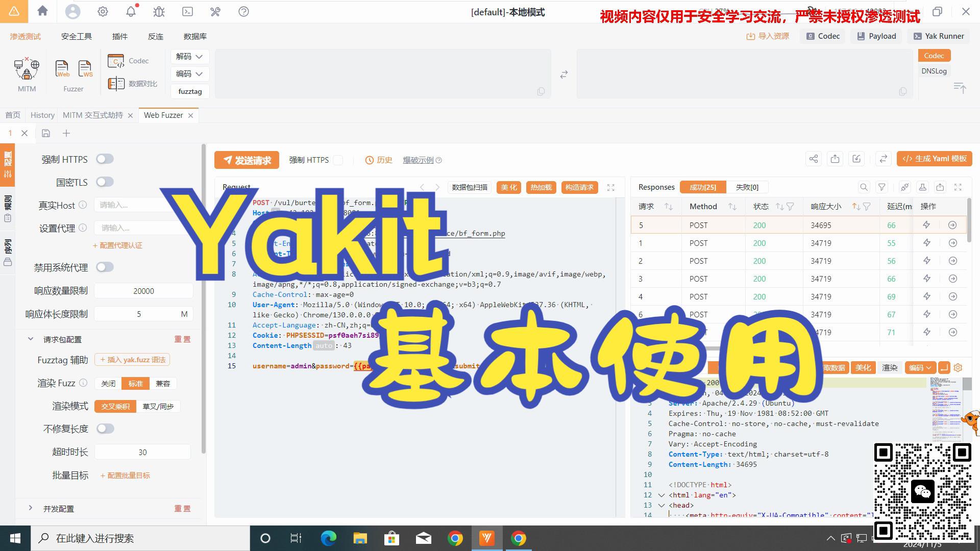980x551 pixels.
Task: Select 兼容 for 渲染 Fuzz
Action: [x=163, y=383]
